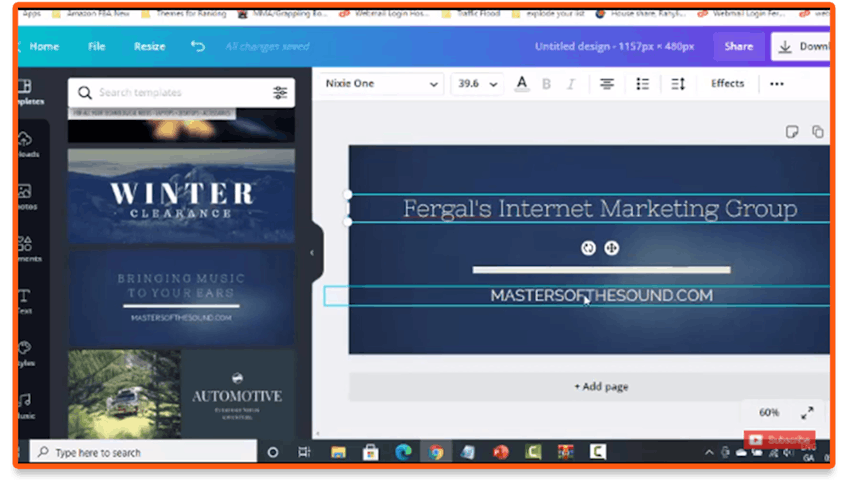
Task: Open the File menu
Action: [x=96, y=47]
